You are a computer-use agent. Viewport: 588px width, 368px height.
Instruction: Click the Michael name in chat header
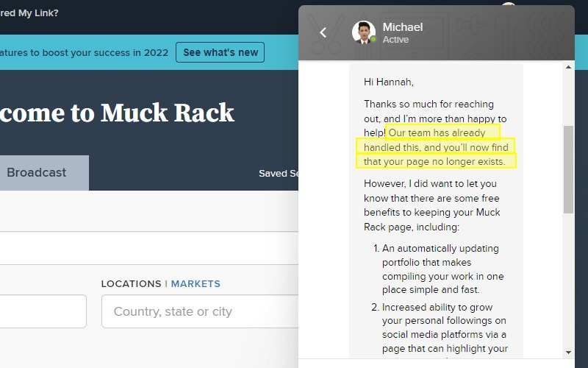pyautogui.click(x=402, y=27)
